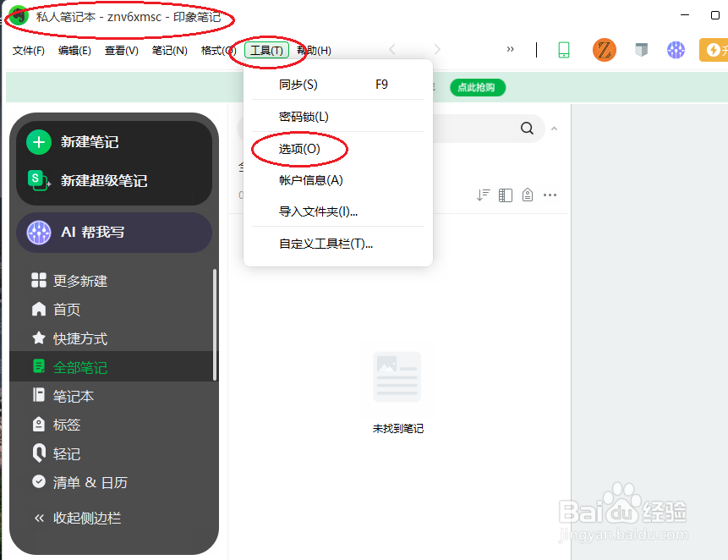Click the orange upgrade button

coord(713,50)
